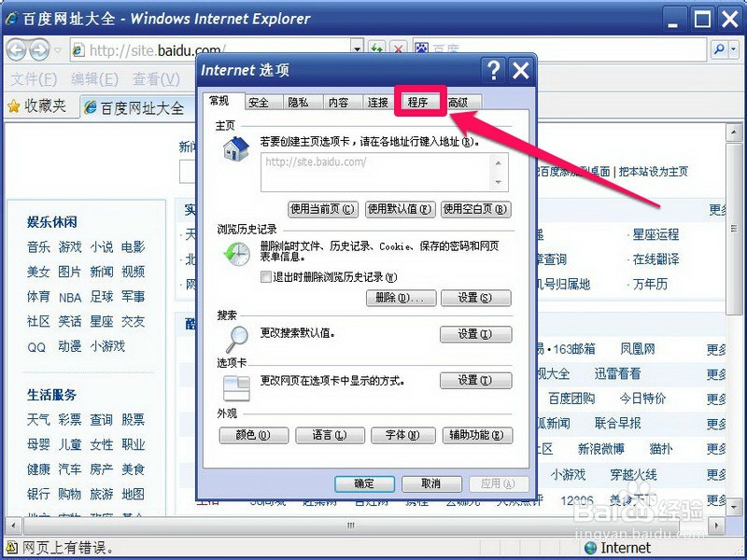Click the 使用默认值(F) button
The image size is (747, 560).
pos(400,209)
